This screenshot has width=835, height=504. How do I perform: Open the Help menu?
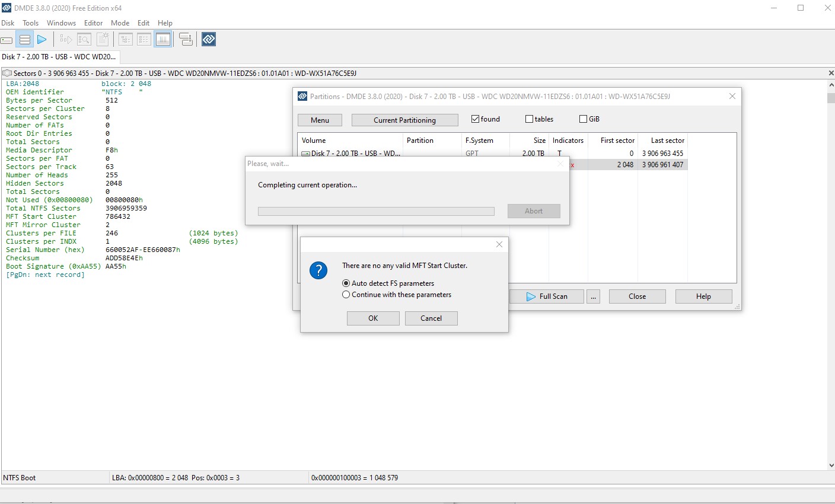(165, 23)
